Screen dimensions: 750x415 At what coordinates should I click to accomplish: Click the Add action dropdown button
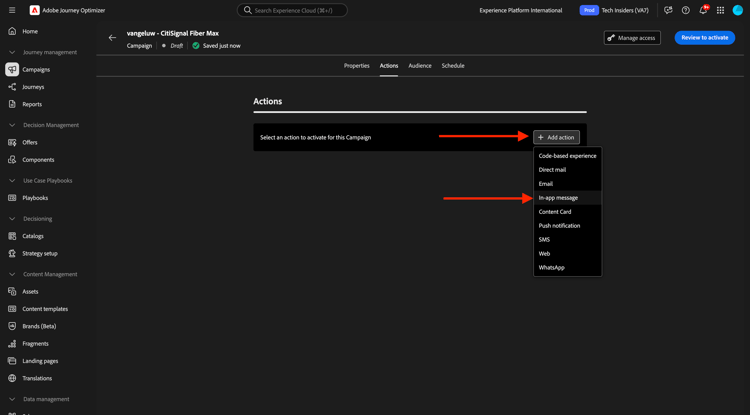click(556, 137)
